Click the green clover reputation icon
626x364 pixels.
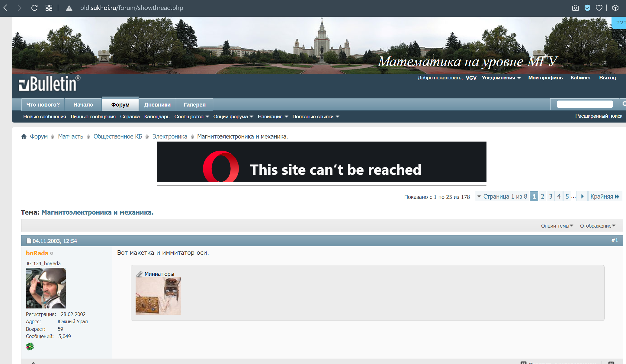30,346
